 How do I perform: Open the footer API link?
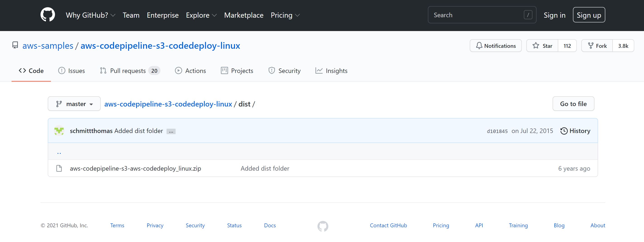pyautogui.click(x=479, y=225)
